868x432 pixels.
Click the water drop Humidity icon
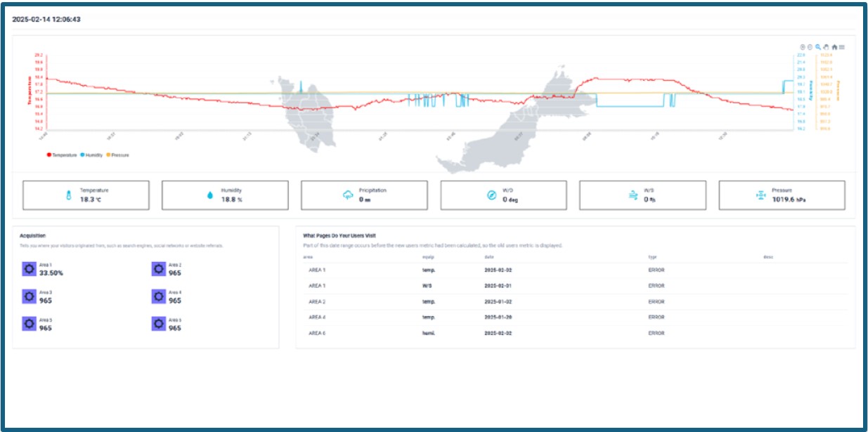point(209,195)
